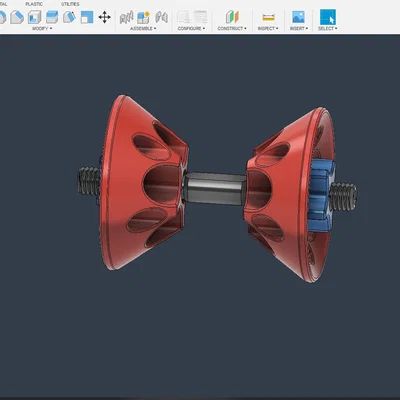Select the Offset Plane construct tool

pyautogui.click(x=232, y=17)
